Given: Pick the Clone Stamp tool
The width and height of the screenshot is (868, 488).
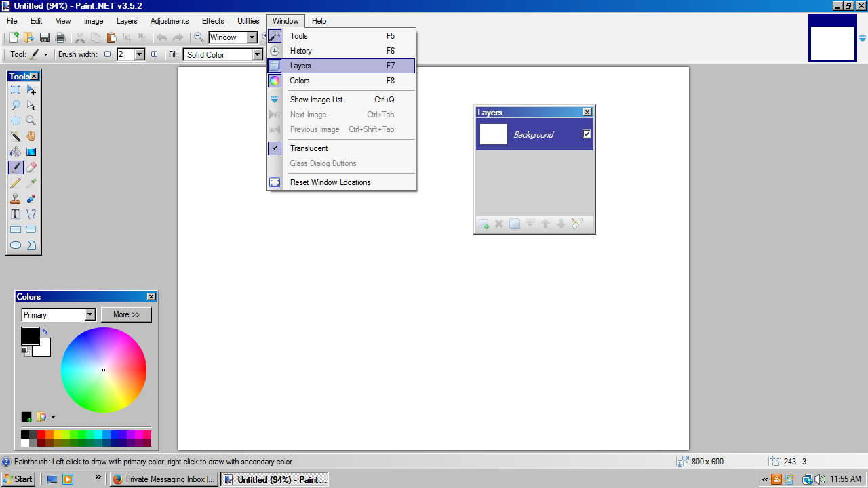Looking at the screenshot, I should 15,199.
